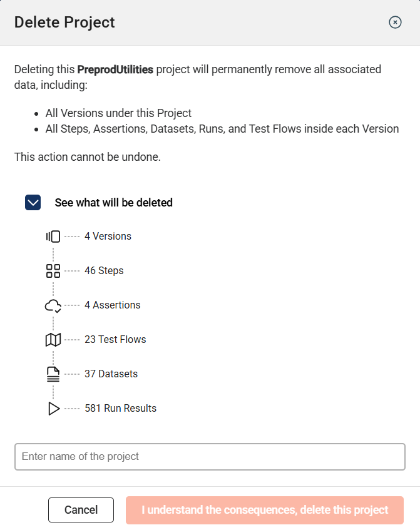Click 'I understand the consequences, delete this project'
420x530 pixels.
(x=265, y=510)
